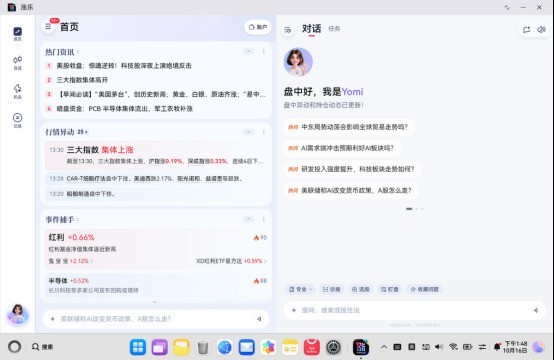Viewport: 554px width, 360px height.
Task: Open the settings gear icon on taskbar
Action: (x=333, y=347)
